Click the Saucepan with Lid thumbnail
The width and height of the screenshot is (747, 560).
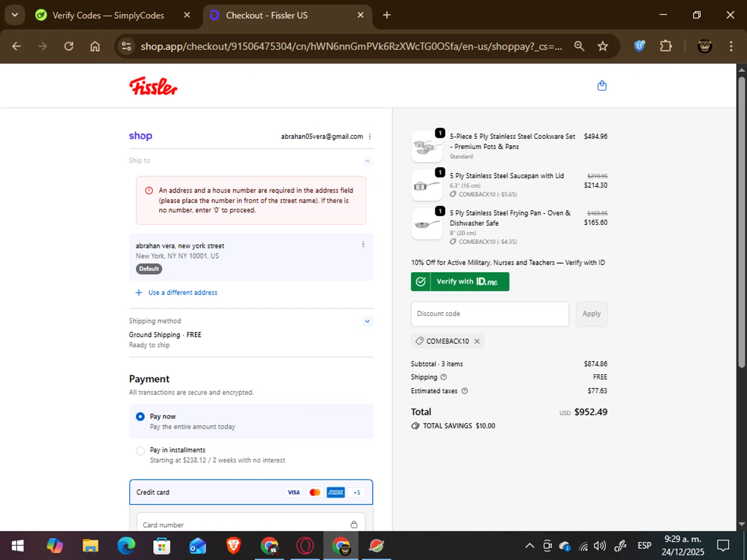pyautogui.click(x=427, y=185)
